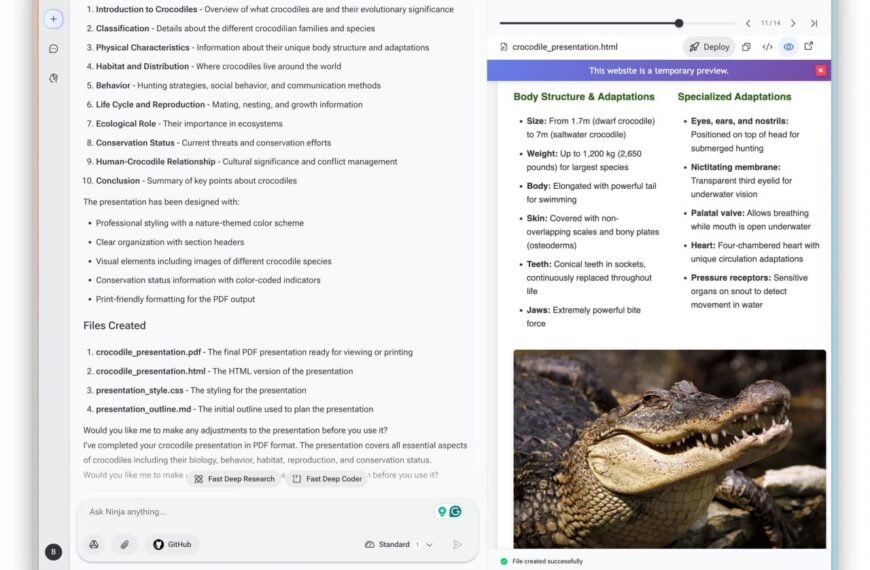
Task: Click the Grammarly icon in the input box
Action: click(456, 511)
